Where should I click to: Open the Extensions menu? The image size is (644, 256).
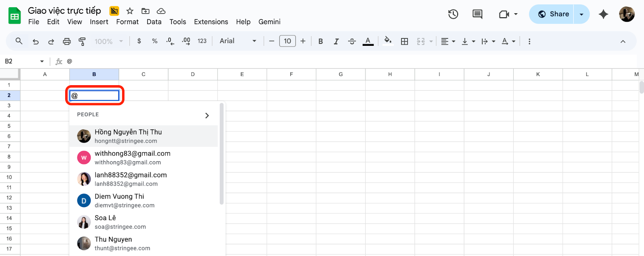point(211,22)
